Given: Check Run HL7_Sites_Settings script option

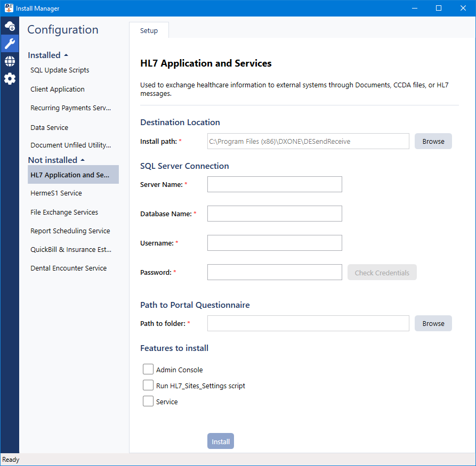Looking at the screenshot, I should pyautogui.click(x=148, y=386).
